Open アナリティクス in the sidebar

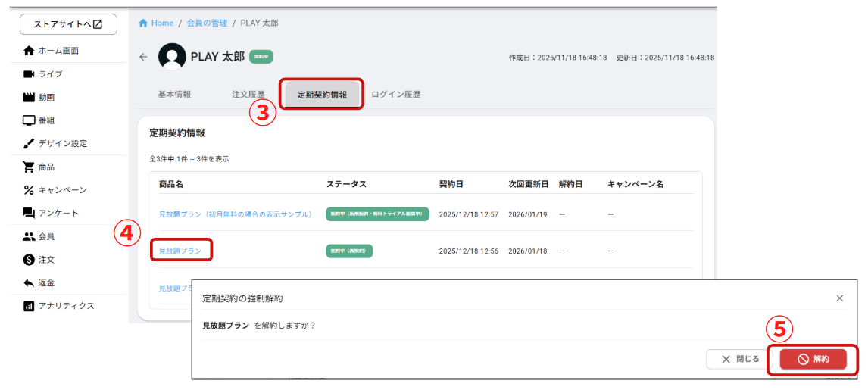pyautogui.click(x=66, y=306)
